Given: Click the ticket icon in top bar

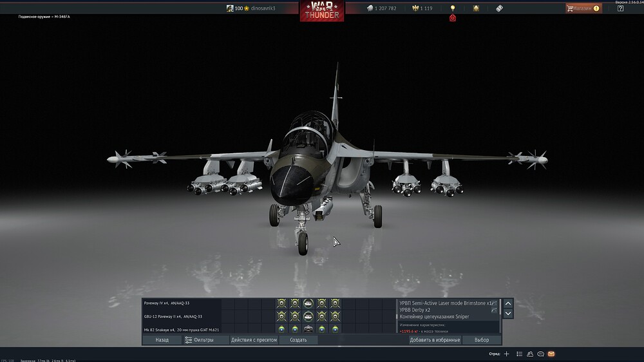Looking at the screenshot, I should tap(500, 8).
